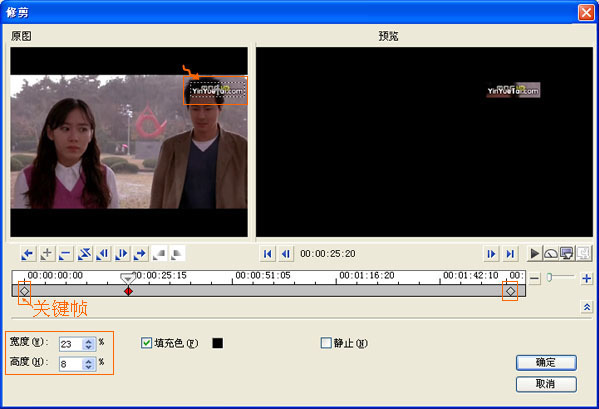The width and height of the screenshot is (599, 409).
Task: Jump to the start frame
Action: [x=267, y=254]
